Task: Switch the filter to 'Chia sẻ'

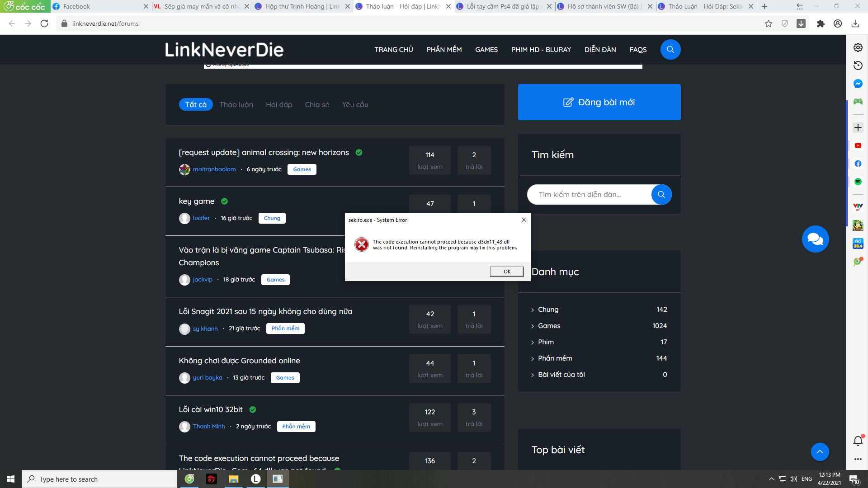Action: (x=316, y=104)
